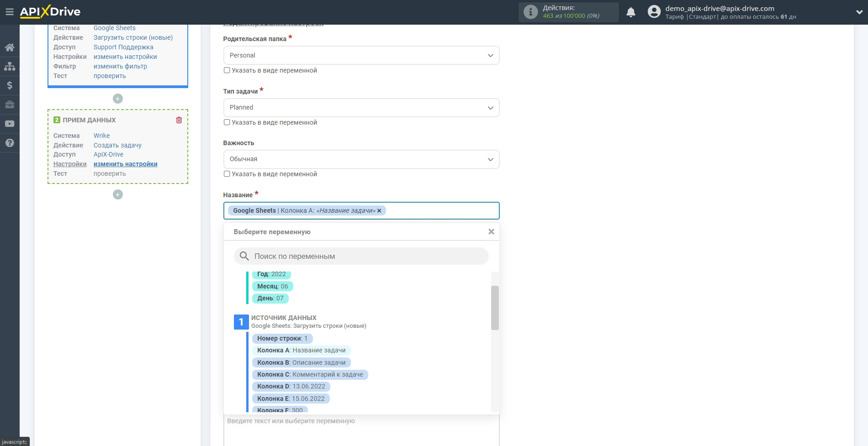Viewport: 868px width, 446px height.
Task: Enable variable mode for Важность
Action: click(x=227, y=174)
